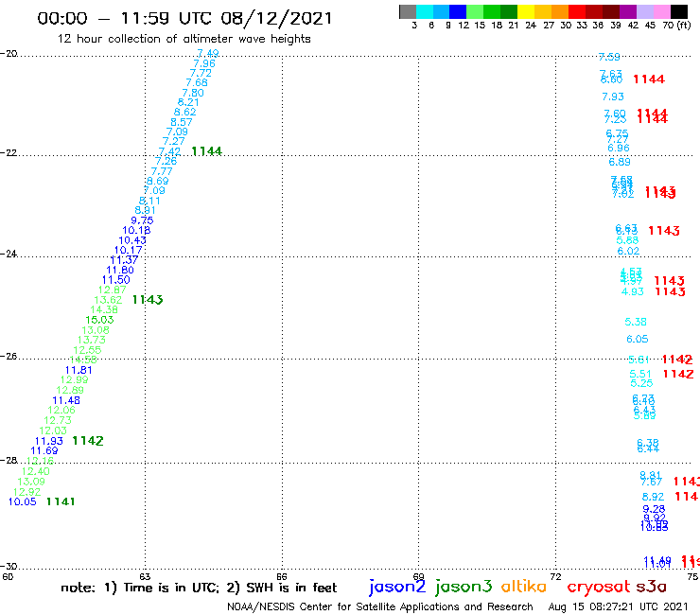Image resolution: width=700 pixels, height=615 pixels.
Task: Click the black swatch at the legend end
Action: (x=678, y=11)
